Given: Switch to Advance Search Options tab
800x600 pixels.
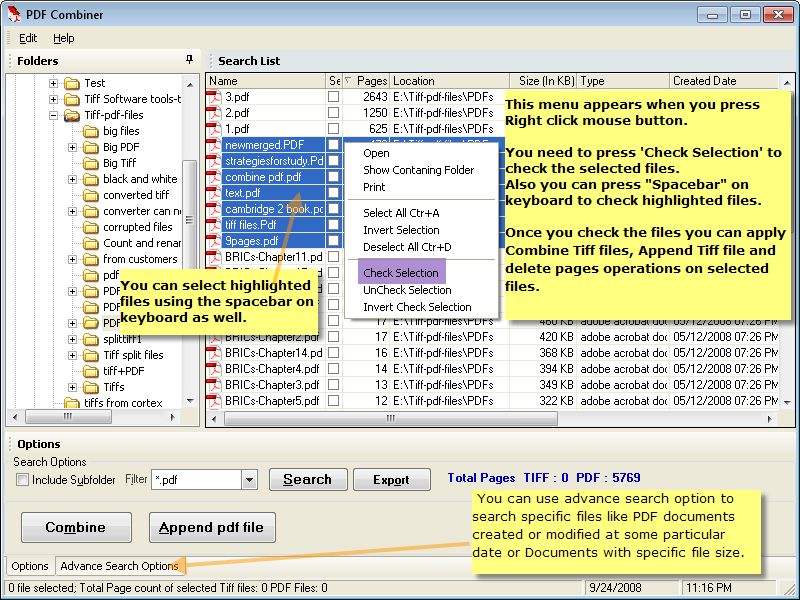Looking at the screenshot, I should (x=119, y=566).
